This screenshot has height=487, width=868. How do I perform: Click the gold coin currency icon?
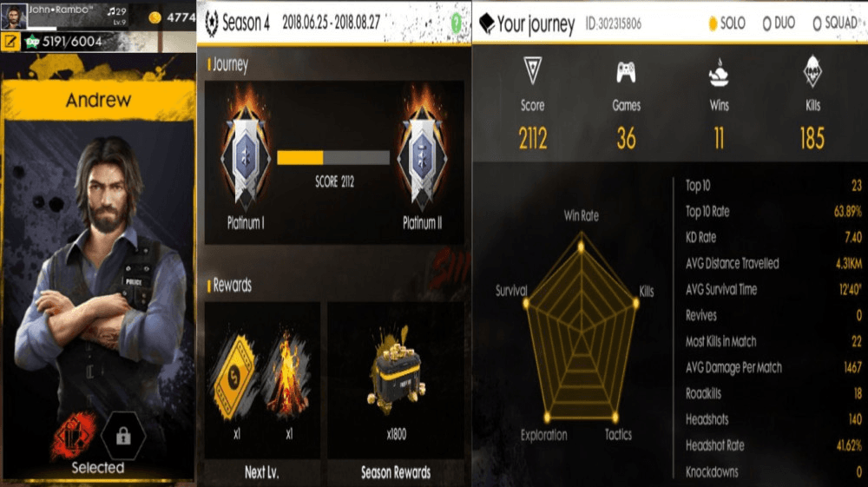click(x=155, y=17)
